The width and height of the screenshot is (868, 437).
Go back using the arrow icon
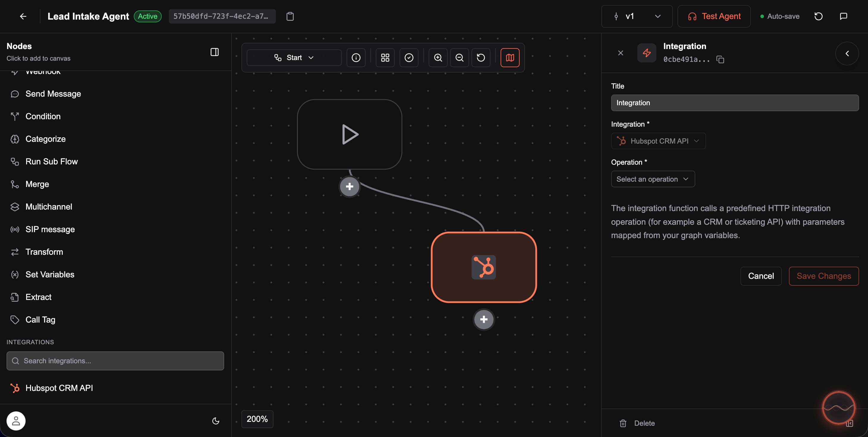click(23, 16)
